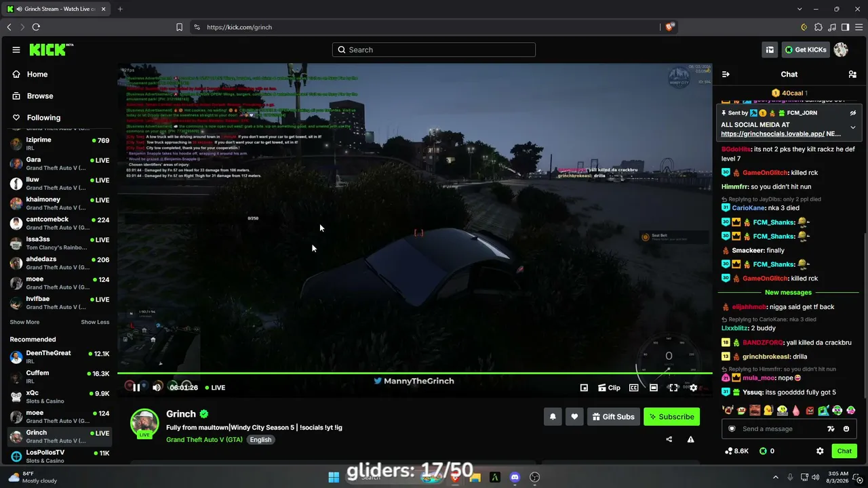Open the grinchsocials.lovable.app link
Image resolution: width=868 pixels, height=488 pixels.
point(772,134)
